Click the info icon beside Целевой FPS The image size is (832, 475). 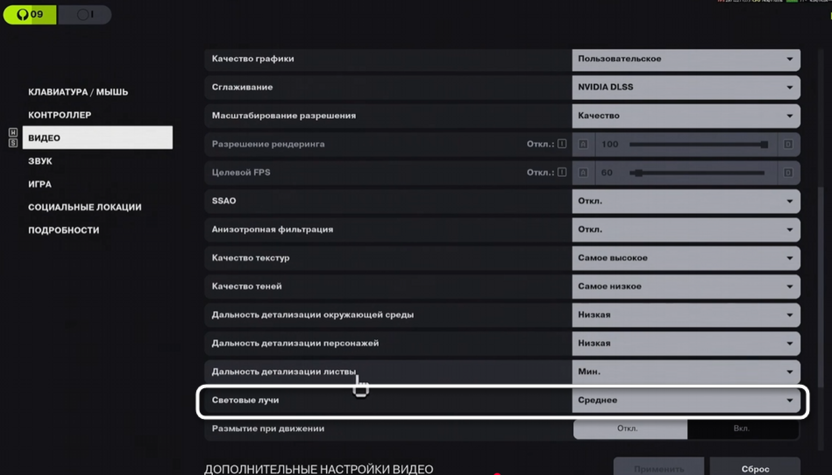coord(562,172)
